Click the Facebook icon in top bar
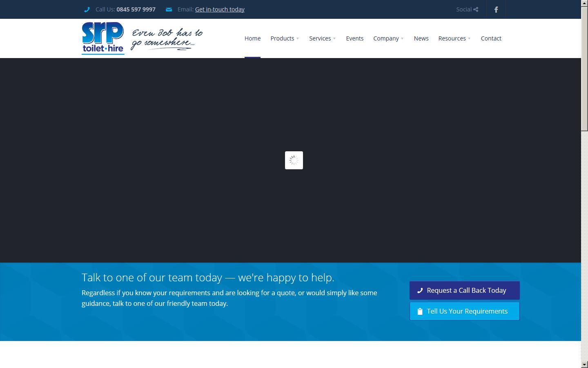 (x=496, y=9)
